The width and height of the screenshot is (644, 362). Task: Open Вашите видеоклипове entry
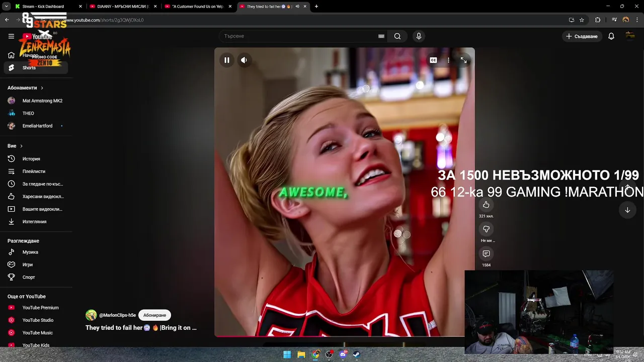(36, 209)
